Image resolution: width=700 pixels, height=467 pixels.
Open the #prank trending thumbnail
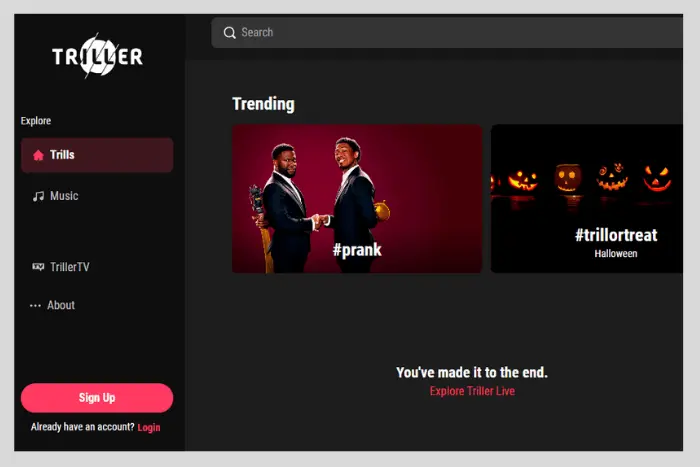357,199
